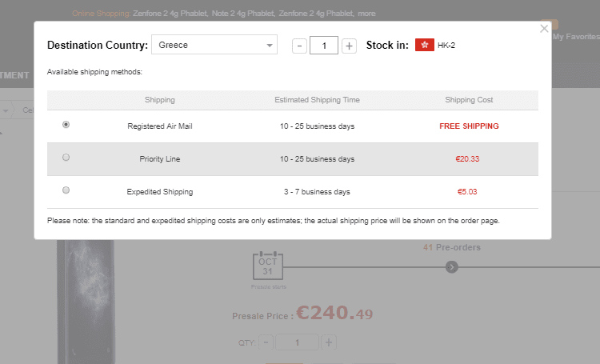Click the arrow marker below Pre-orders
Viewport: 600px width, 364px height.
click(x=452, y=266)
